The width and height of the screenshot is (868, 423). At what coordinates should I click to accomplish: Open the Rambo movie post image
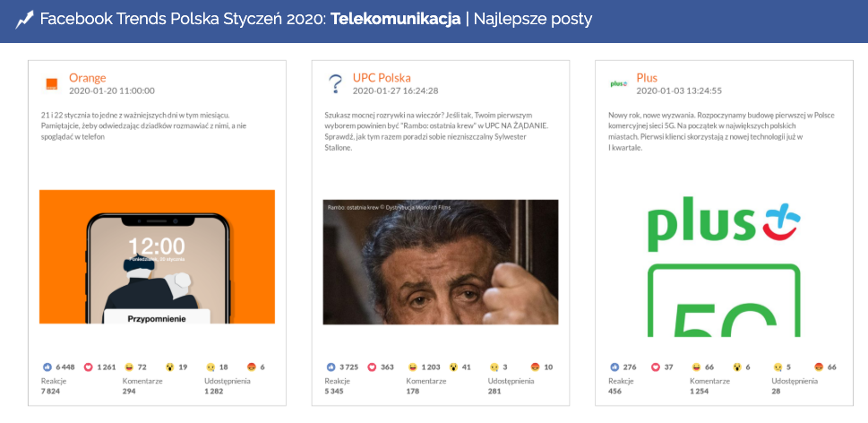pos(440,262)
